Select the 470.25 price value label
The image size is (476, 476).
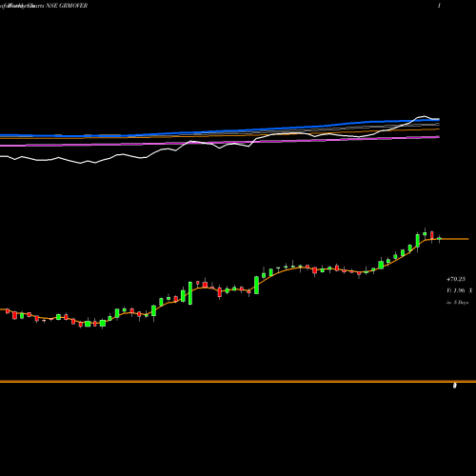coord(456,279)
